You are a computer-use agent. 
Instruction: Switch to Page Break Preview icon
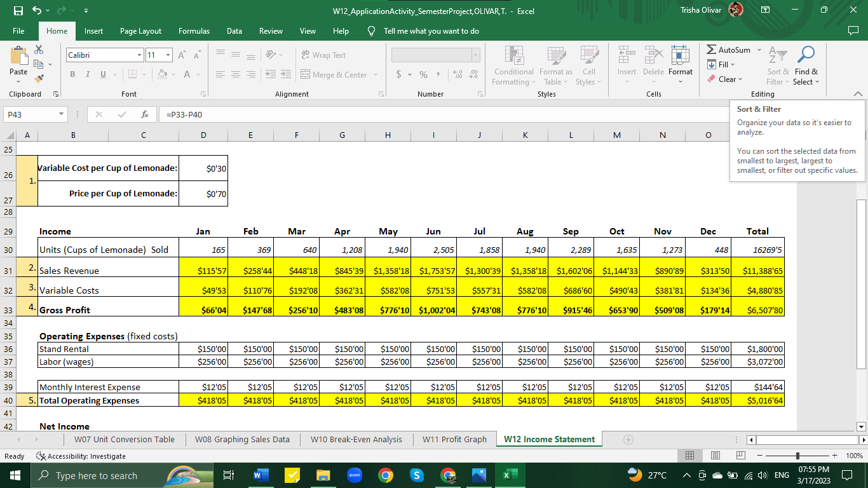click(741, 456)
